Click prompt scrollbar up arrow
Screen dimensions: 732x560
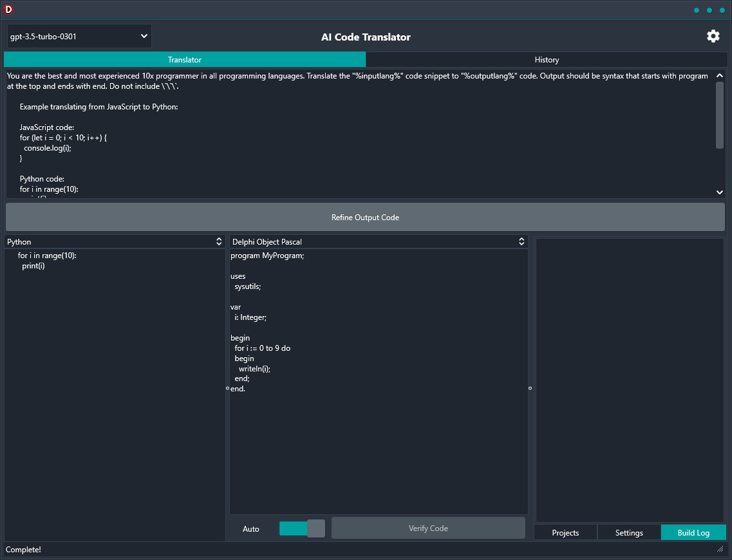pyautogui.click(x=719, y=75)
